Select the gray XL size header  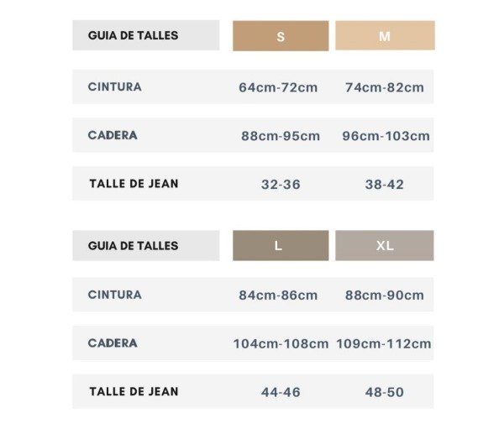tap(385, 245)
